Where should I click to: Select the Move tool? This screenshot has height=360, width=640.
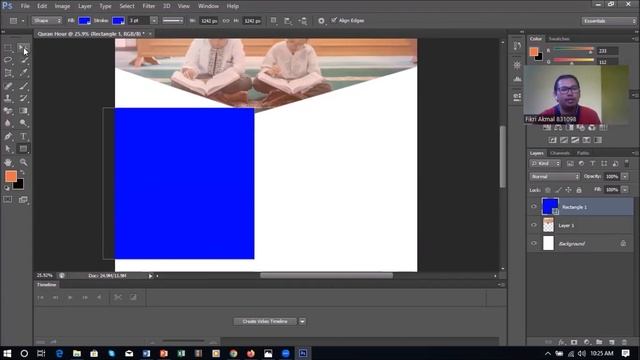23,47
